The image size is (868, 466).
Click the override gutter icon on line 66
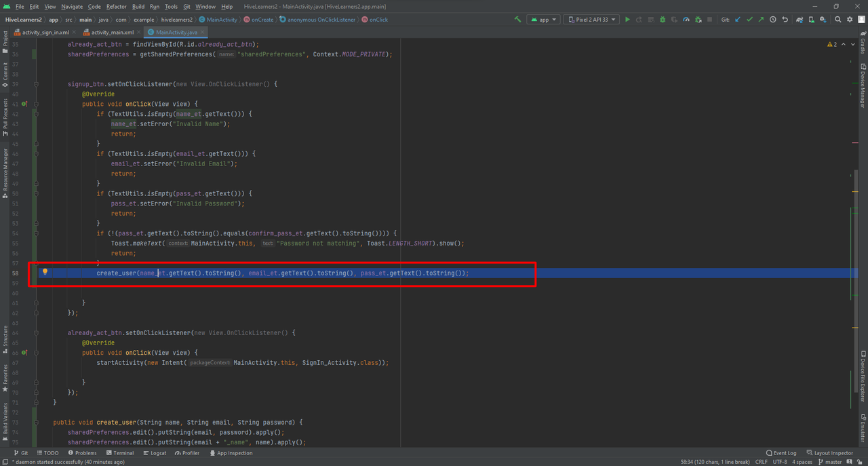pos(24,353)
